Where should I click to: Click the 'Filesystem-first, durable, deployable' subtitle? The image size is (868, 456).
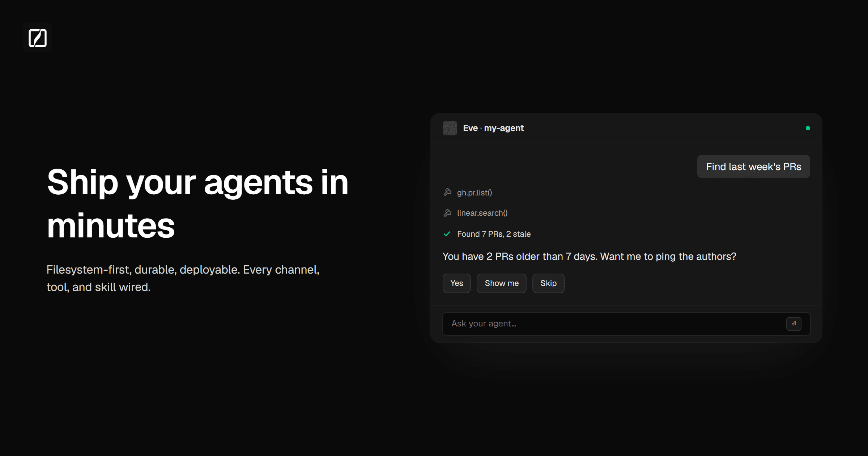pyautogui.click(x=183, y=278)
